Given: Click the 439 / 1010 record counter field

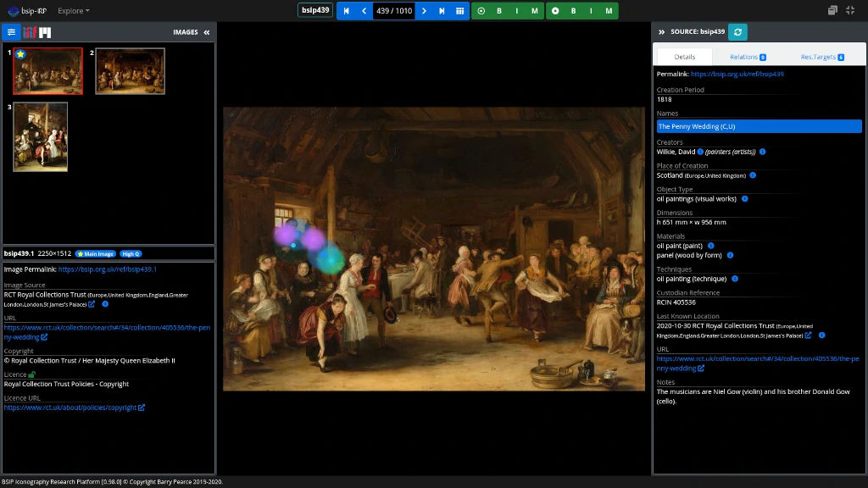Looking at the screenshot, I should point(393,11).
